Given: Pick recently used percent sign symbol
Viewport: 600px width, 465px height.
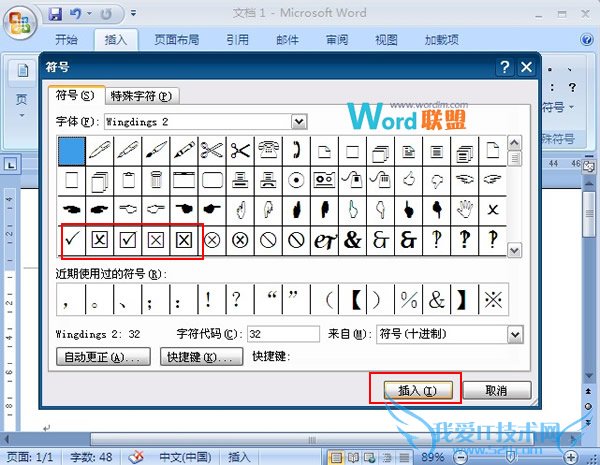Looking at the screenshot, I should pyautogui.click(x=409, y=300).
